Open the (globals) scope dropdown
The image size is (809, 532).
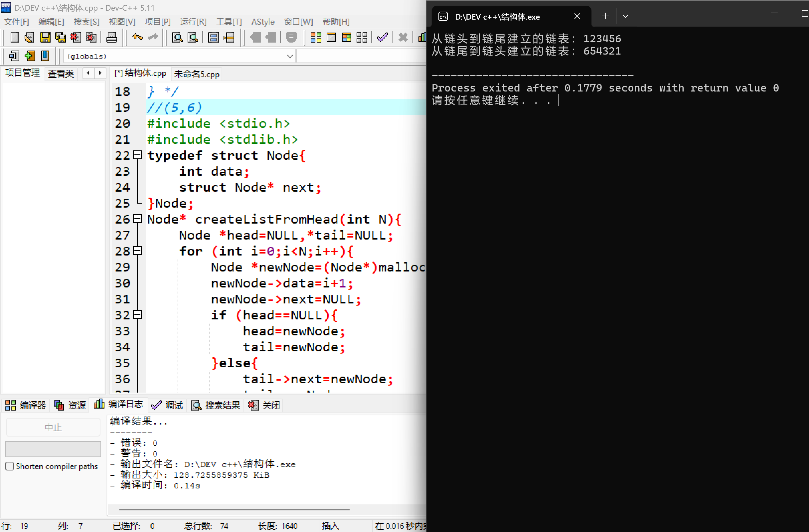pos(290,56)
